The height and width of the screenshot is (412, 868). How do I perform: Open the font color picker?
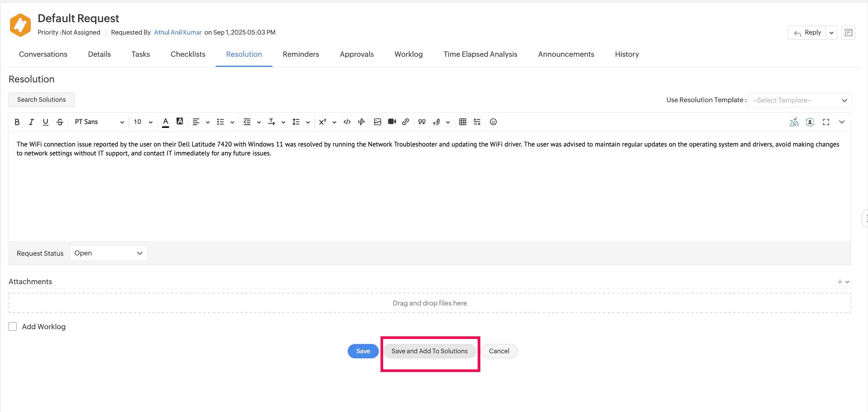click(x=166, y=122)
